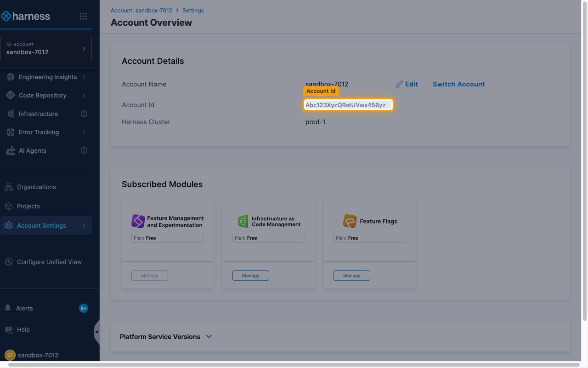Screen dimensions: 588x368
Task: Click the Engineering Insights icon
Action: point(10,77)
